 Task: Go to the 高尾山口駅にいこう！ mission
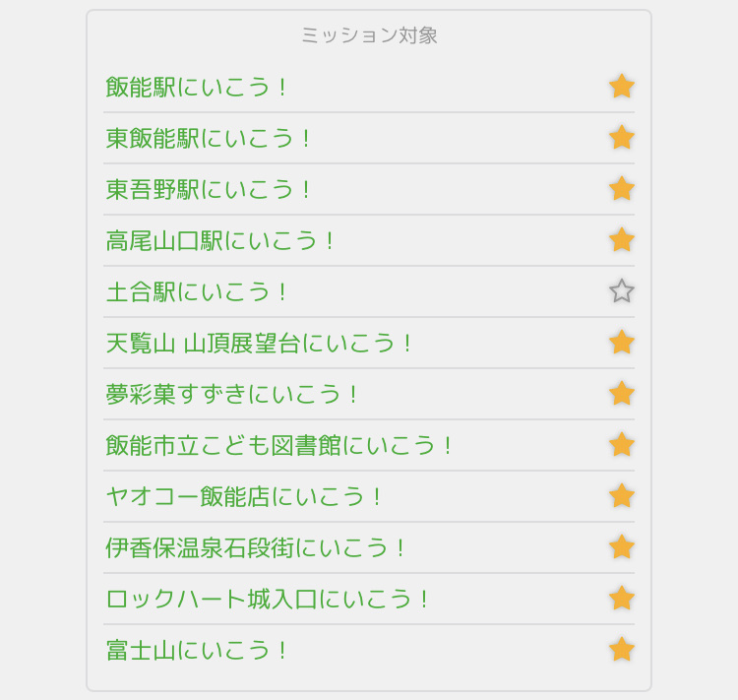(219, 240)
